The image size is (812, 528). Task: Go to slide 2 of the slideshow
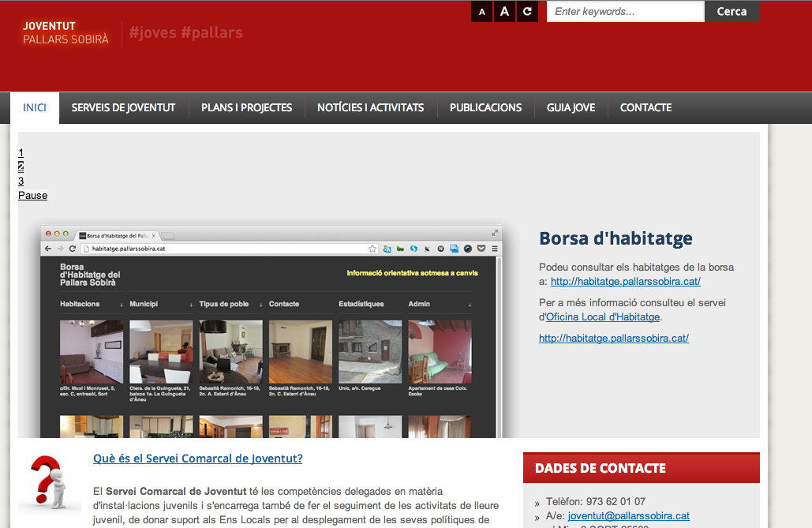(x=21, y=167)
